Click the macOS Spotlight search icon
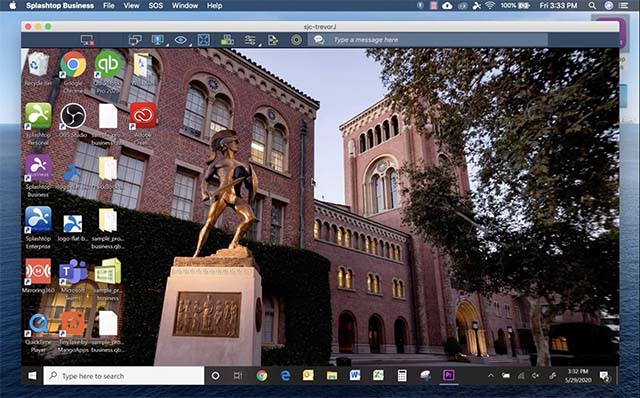The image size is (640, 398). [592, 5]
